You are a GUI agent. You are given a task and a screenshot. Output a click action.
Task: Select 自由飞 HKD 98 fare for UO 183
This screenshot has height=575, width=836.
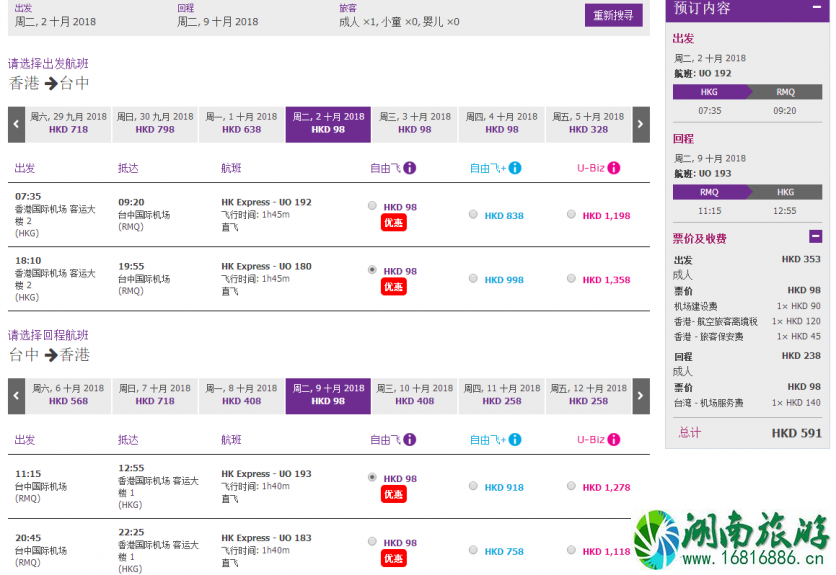pyautogui.click(x=372, y=541)
